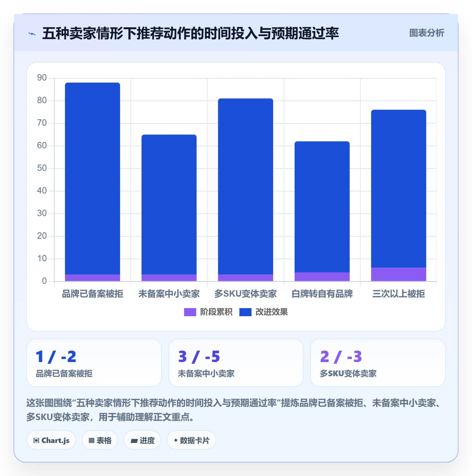
Task: Click the y-axis value 50
Action: pyautogui.click(x=42, y=168)
